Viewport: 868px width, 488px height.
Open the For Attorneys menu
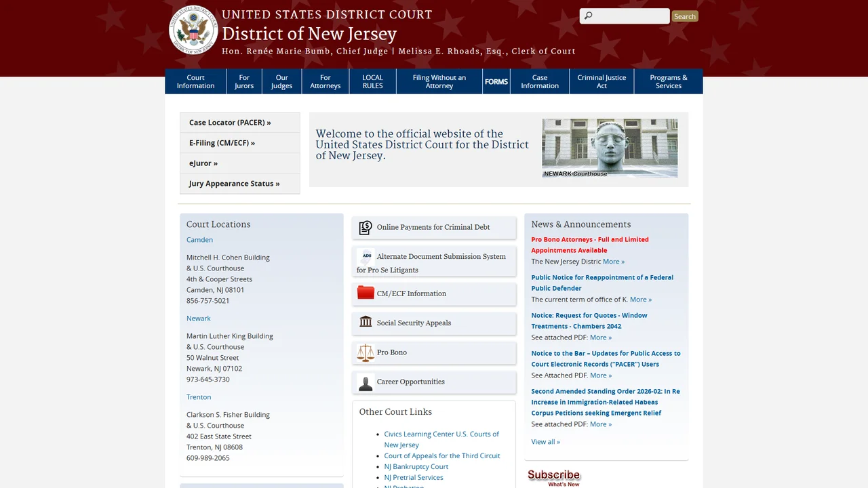(325, 81)
